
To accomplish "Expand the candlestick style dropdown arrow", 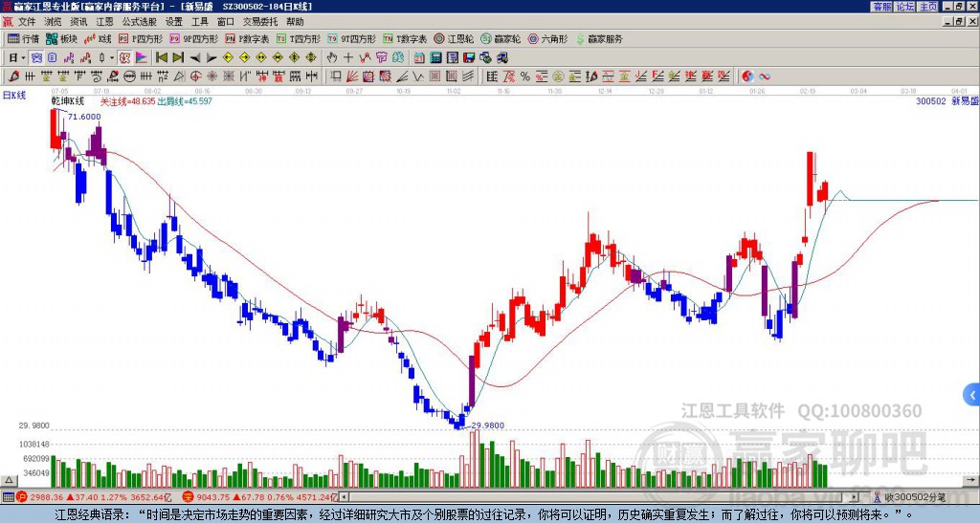I will [112, 58].
